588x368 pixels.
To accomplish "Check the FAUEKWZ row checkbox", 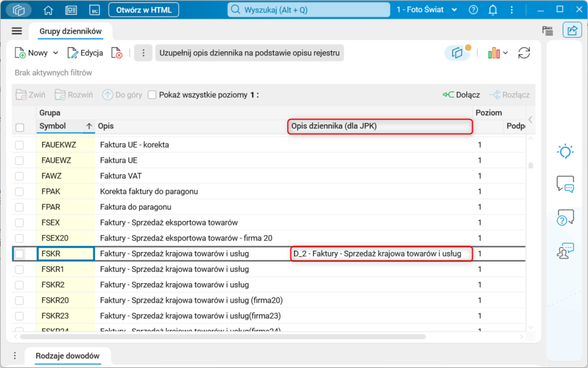I will [19, 145].
